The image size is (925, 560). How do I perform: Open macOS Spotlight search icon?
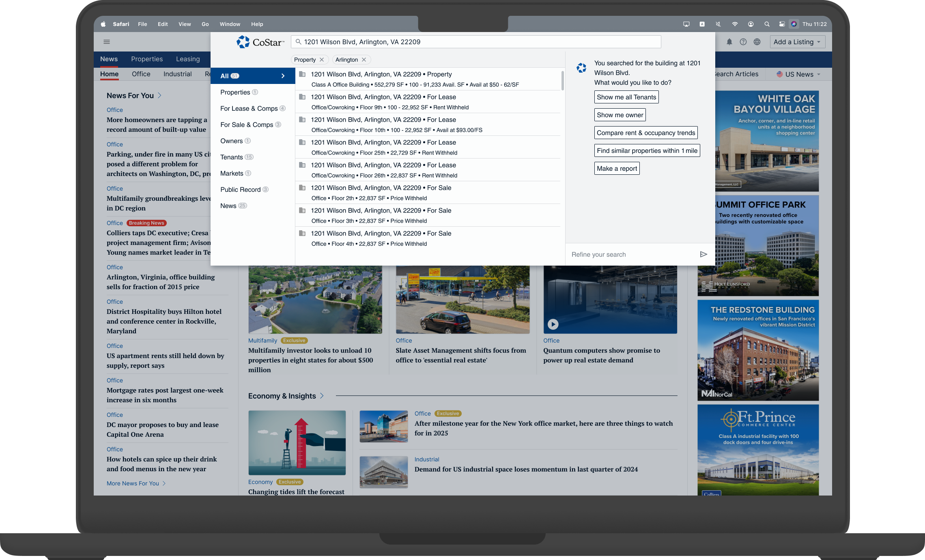tap(767, 24)
